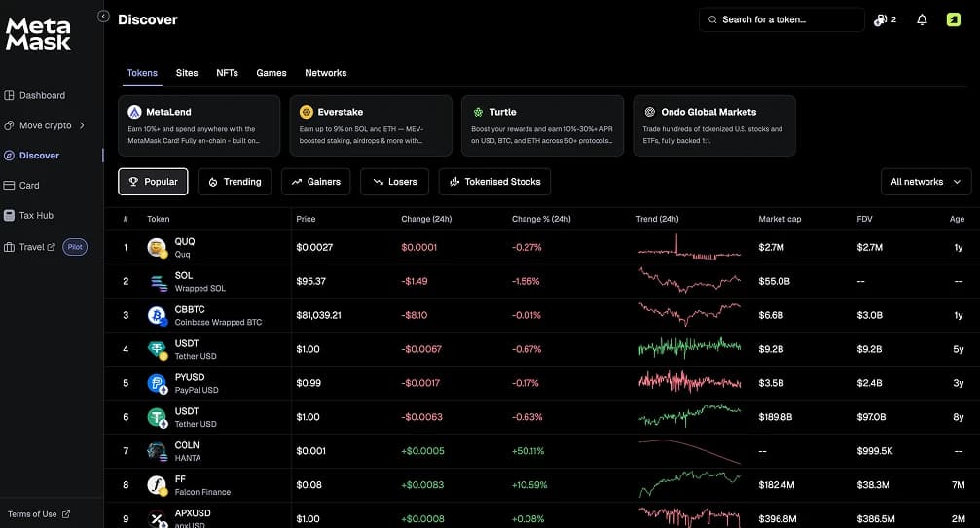Click the APXUSD token icon
Image resolution: width=980 pixels, height=528 pixels.
[158, 519]
